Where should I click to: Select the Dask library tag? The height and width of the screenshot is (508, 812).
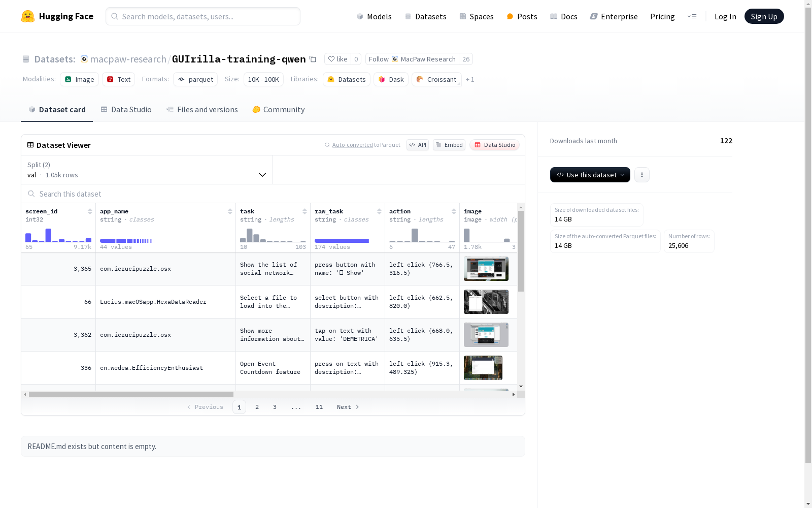391,79
